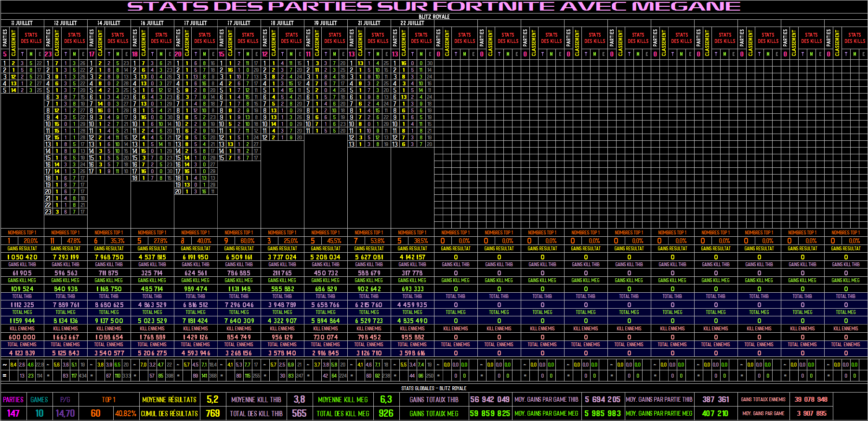868x421 pixels.
Task: Click the BLITZ ROYALE heading above the dates
Action: (x=434, y=16)
